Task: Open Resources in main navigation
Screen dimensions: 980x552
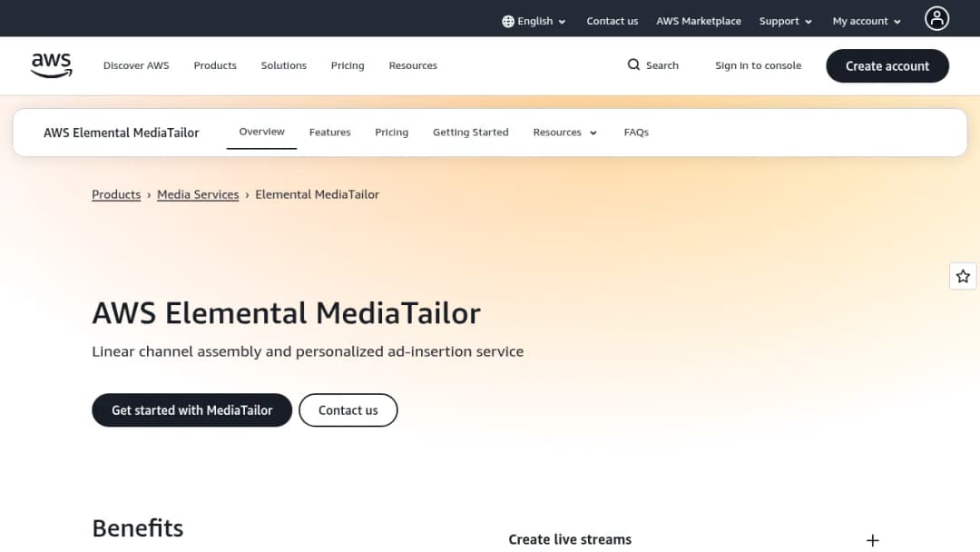Action: [413, 65]
